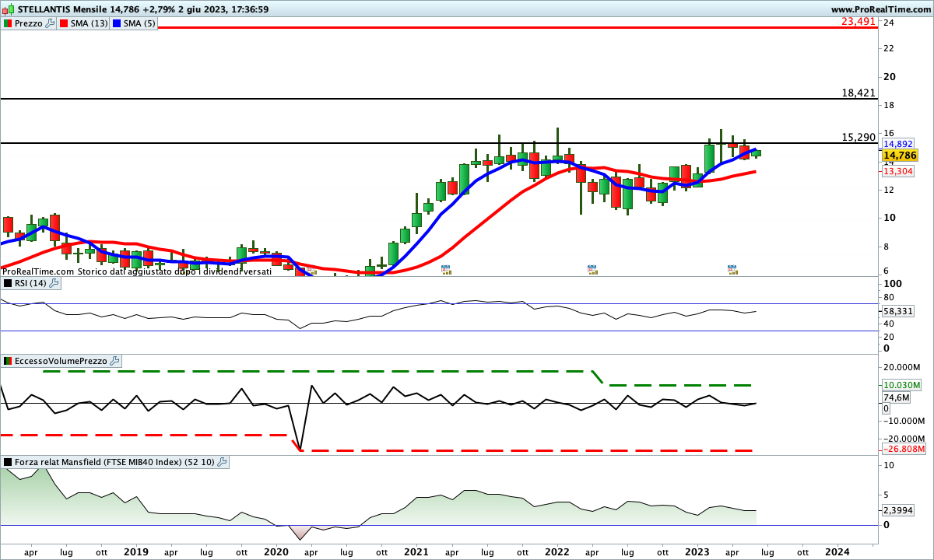Click the 58,331 RSI value tag
Viewport: 934px width, 560px height.
click(897, 311)
